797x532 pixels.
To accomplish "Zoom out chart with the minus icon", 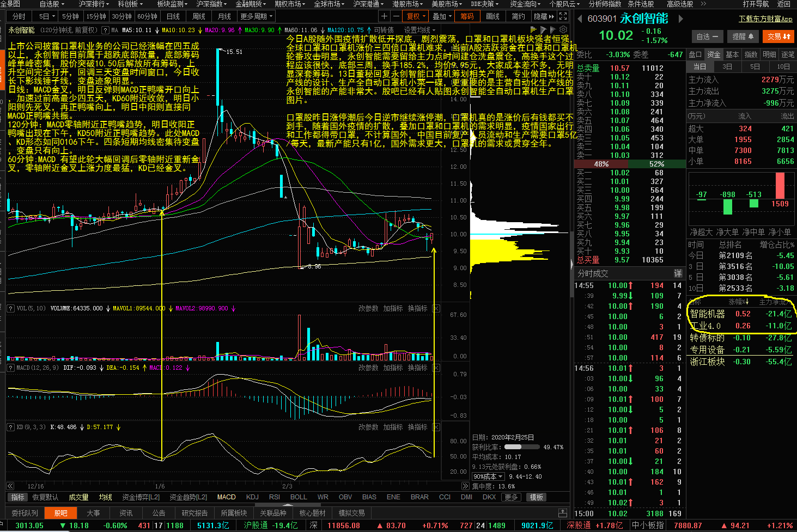I will [396, 16].
